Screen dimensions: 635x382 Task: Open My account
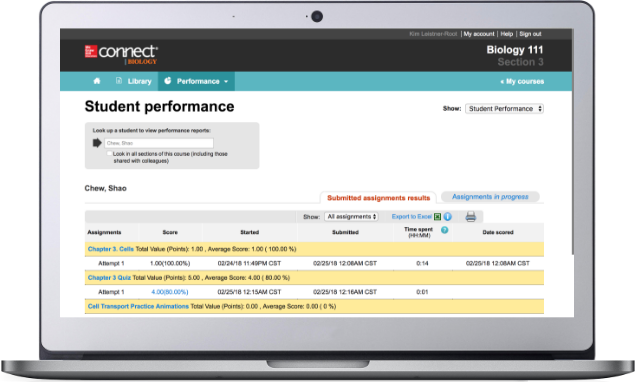pyautogui.click(x=479, y=34)
